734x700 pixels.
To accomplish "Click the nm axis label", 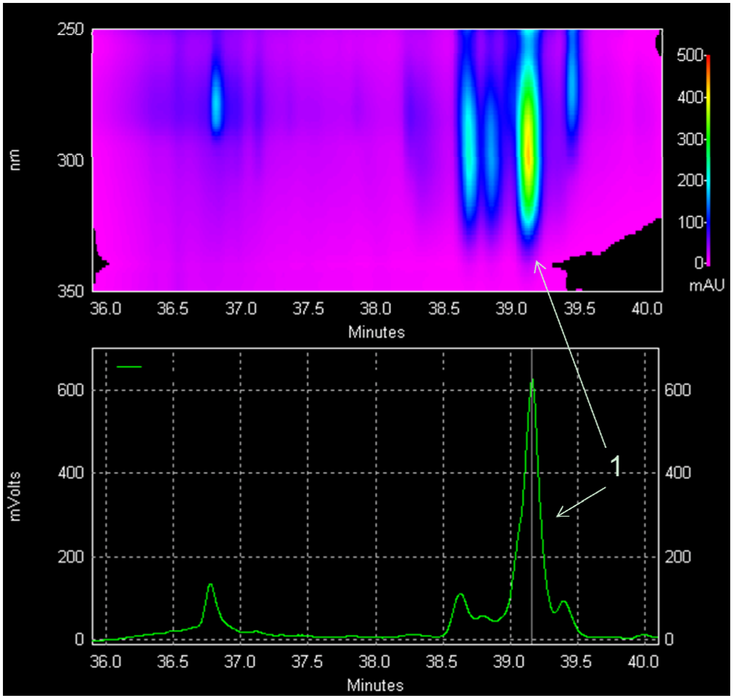I will pyautogui.click(x=15, y=159).
